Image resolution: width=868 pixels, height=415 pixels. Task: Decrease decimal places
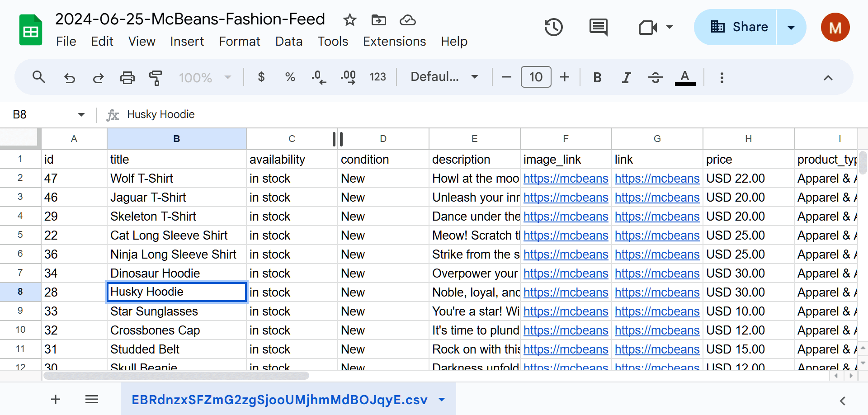pyautogui.click(x=319, y=77)
